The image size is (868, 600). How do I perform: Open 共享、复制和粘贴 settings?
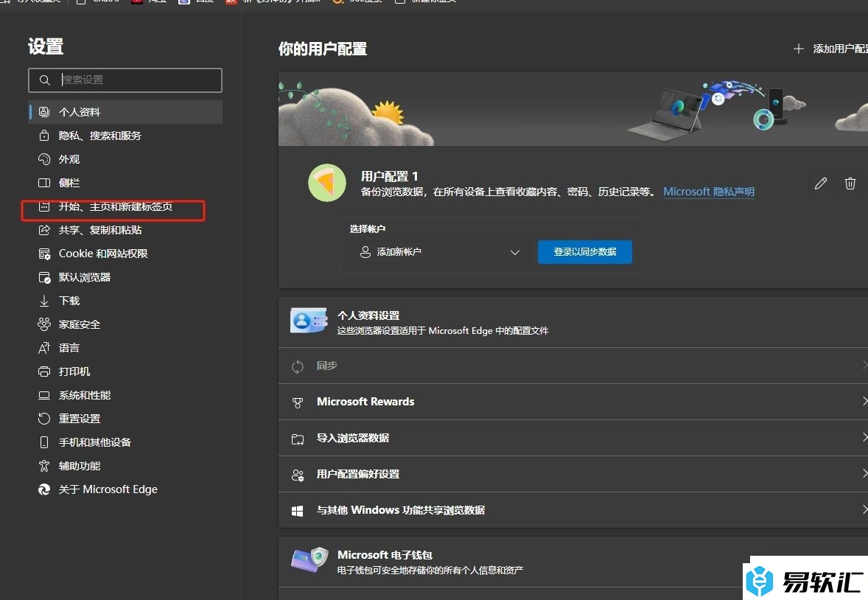point(126,230)
